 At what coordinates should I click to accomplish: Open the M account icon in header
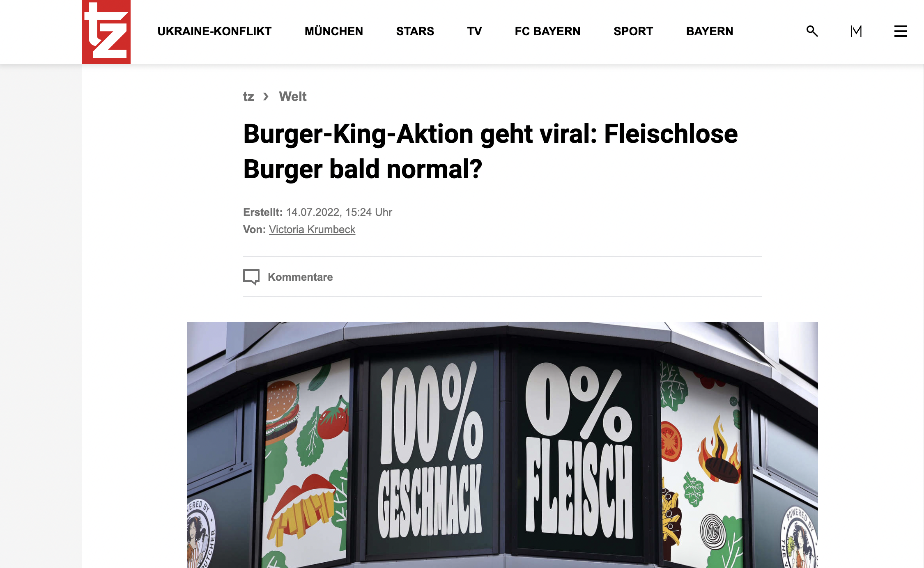coord(856,31)
